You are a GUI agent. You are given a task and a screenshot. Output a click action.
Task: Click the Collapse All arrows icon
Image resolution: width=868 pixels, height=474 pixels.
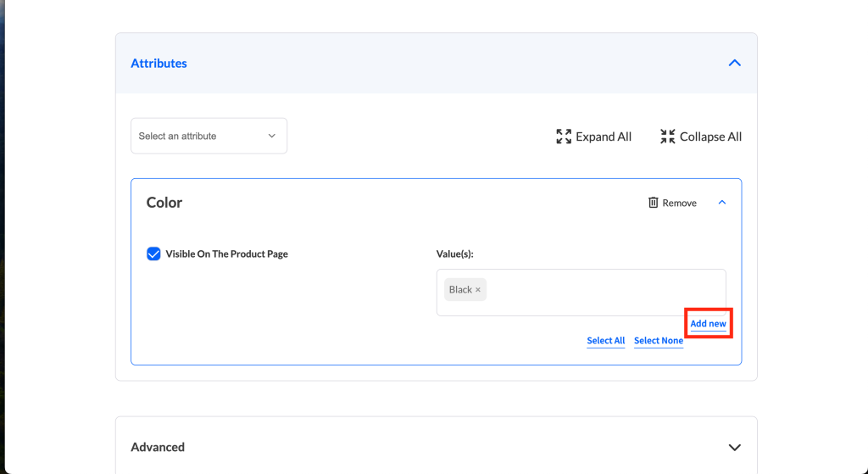[x=668, y=137]
